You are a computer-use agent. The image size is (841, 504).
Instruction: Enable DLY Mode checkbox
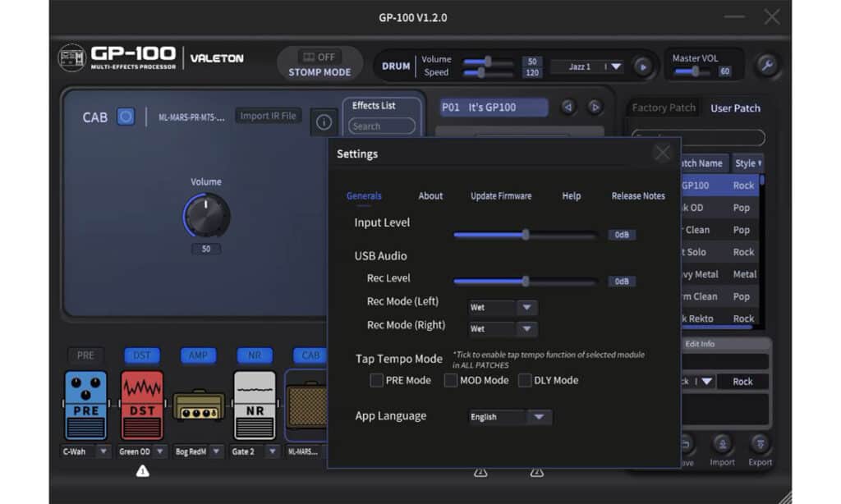[525, 380]
